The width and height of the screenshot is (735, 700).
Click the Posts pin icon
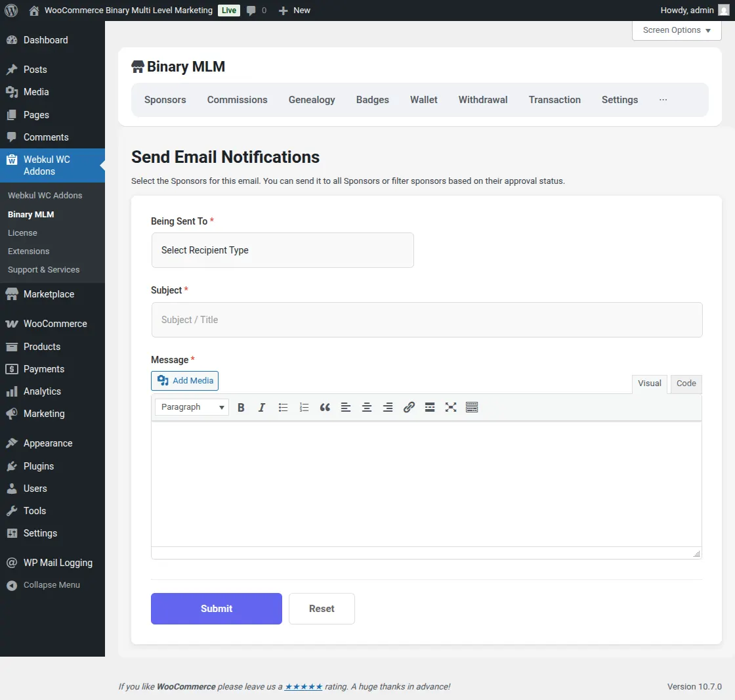12,70
